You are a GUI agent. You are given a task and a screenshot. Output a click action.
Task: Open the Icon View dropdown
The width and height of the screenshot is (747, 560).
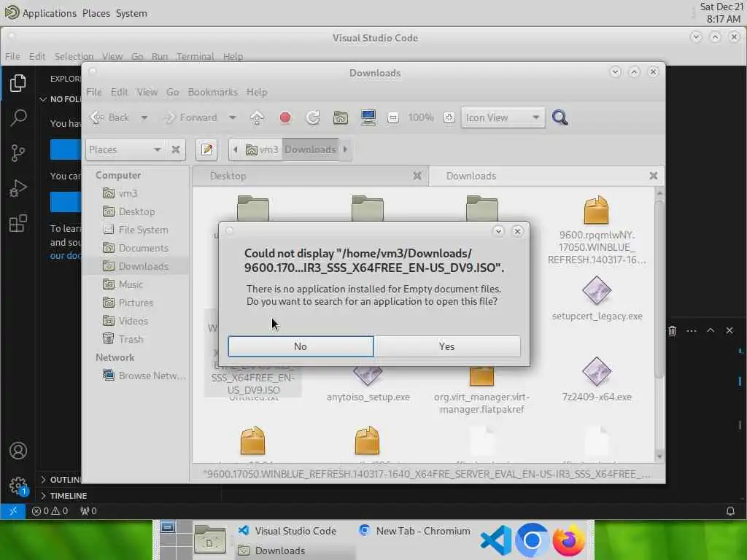[503, 117]
